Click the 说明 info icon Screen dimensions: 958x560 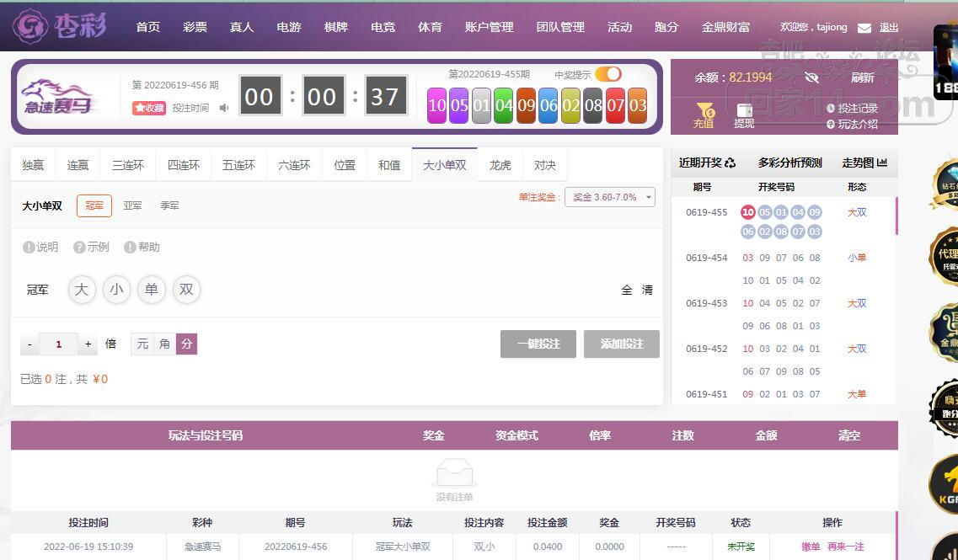coord(29,248)
